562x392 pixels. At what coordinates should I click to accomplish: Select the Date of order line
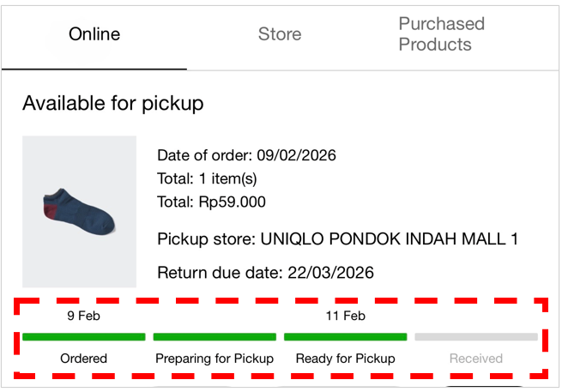click(246, 155)
